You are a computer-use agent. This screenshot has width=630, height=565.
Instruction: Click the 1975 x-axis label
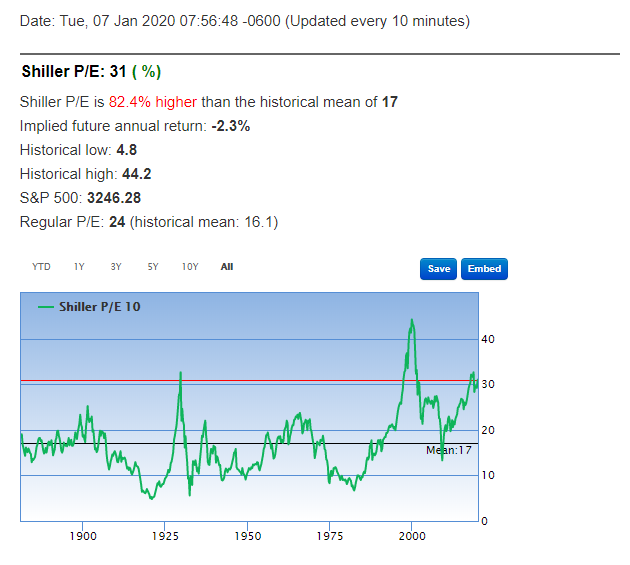coord(329,536)
